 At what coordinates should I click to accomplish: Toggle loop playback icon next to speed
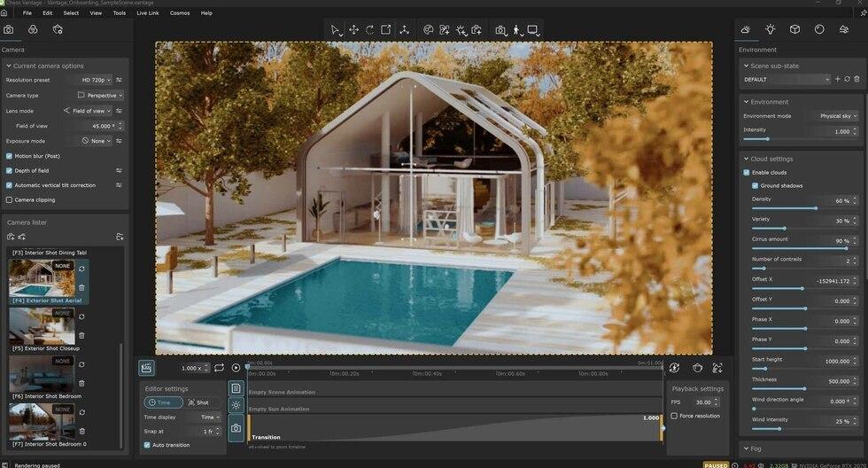tap(220, 368)
